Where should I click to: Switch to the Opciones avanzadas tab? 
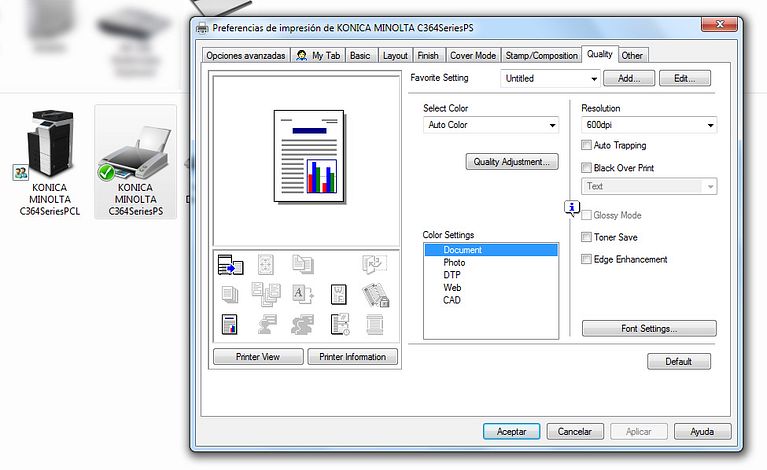[x=246, y=55]
